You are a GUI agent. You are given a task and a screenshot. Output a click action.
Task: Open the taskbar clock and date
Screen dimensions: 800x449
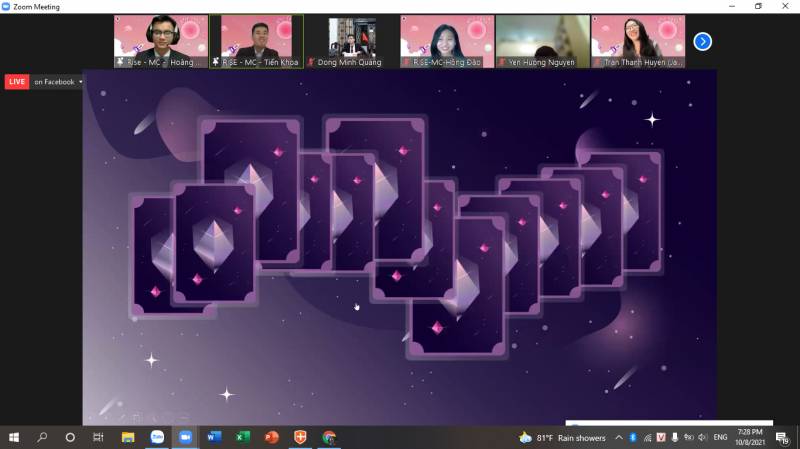click(752, 437)
